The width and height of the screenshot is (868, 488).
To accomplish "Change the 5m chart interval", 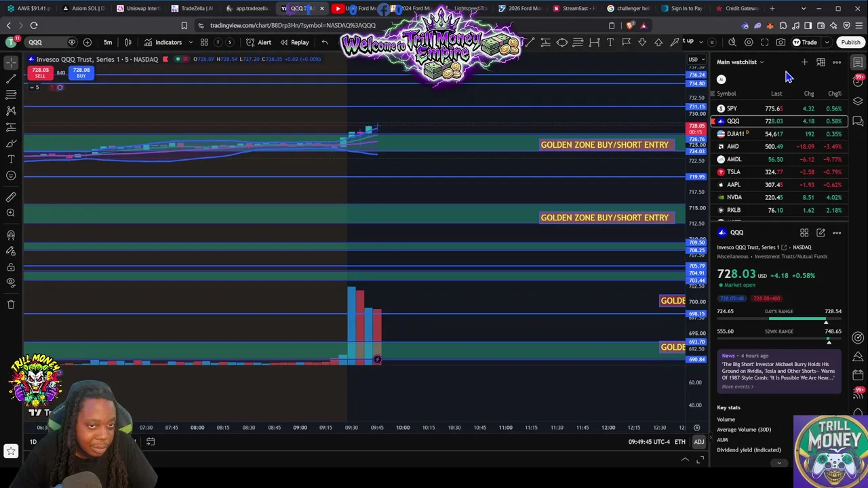I will [108, 42].
